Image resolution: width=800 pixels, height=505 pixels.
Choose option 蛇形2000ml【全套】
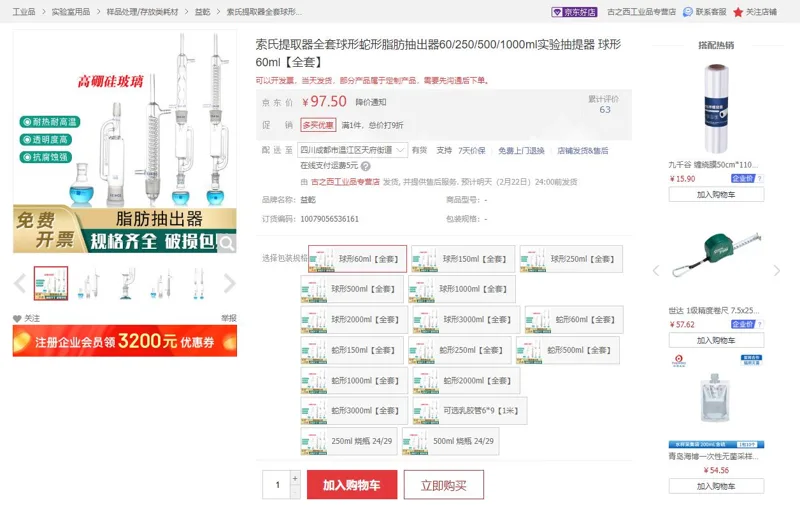[466, 381]
